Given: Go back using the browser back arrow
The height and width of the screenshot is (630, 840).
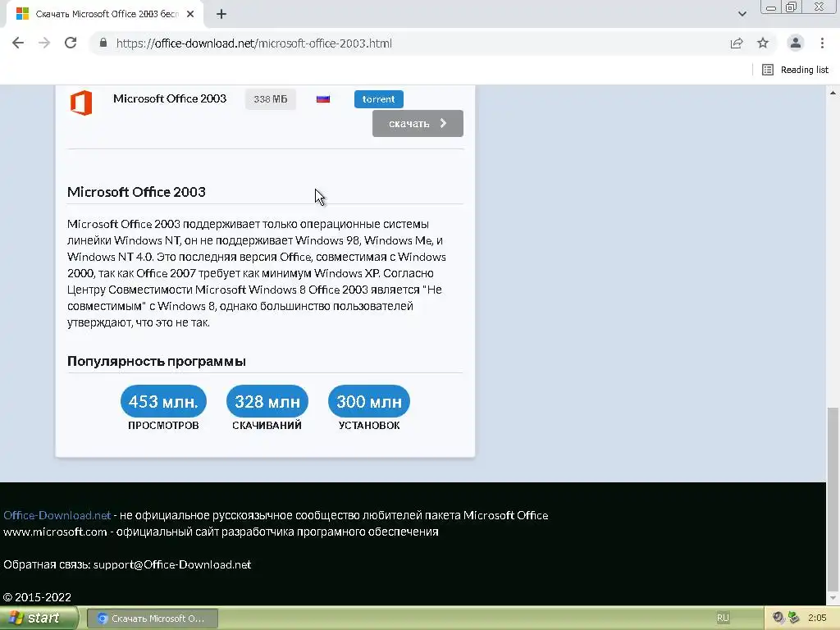Looking at the screenshot, I should click(x=18, y=43).
